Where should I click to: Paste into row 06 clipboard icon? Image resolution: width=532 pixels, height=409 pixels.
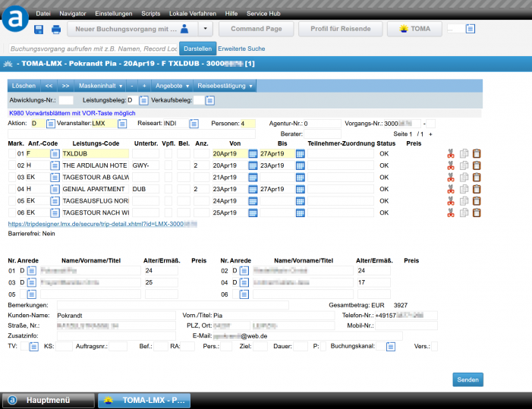click(x=477, y=212)
